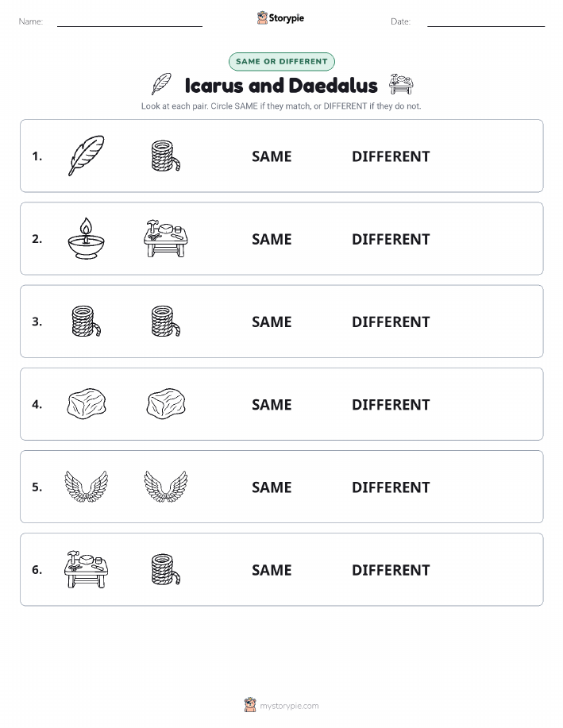
Task: Click the right wax block in row 4
Action: [166, 404]
